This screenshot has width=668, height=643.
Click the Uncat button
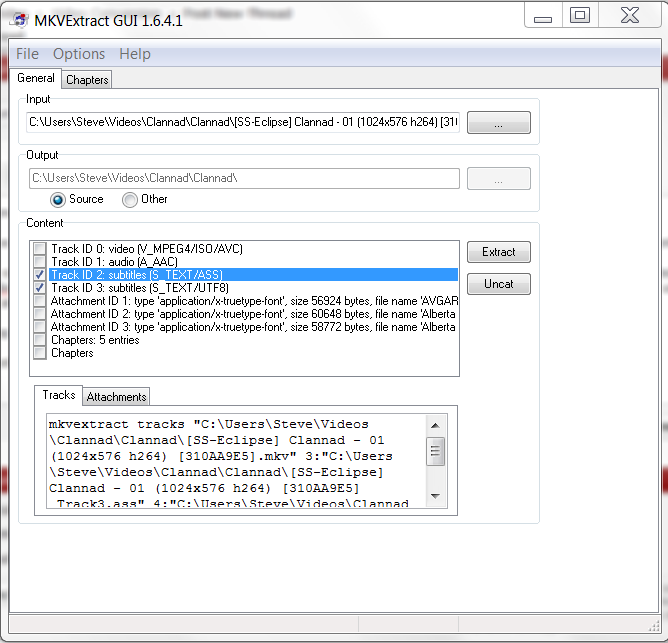pyautogui.click(x=498, y=284)
